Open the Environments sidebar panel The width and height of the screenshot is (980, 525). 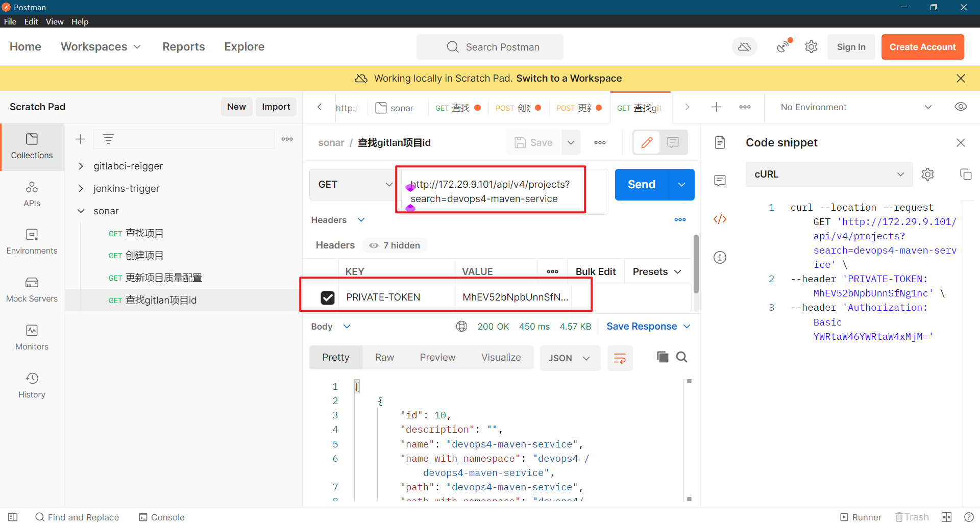click(x=32, y=242)
